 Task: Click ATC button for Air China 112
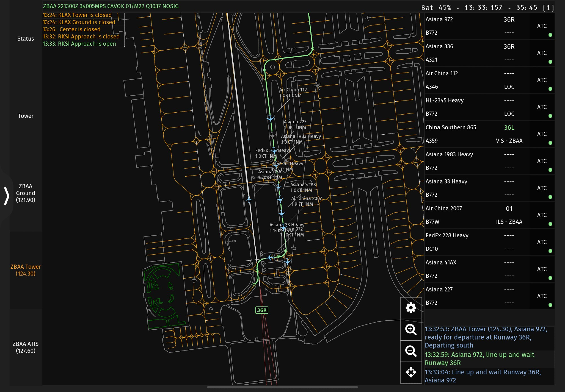pyautogui.click(x=542, y=80)
